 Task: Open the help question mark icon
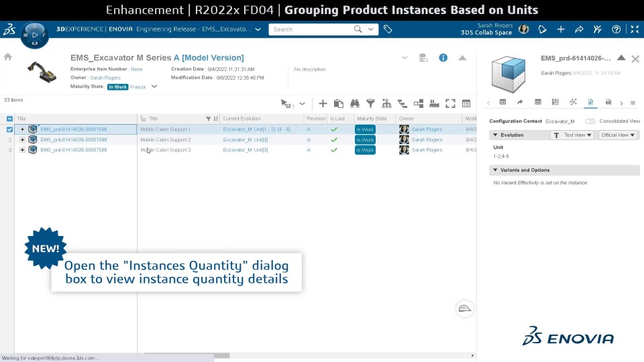[616, 29]
